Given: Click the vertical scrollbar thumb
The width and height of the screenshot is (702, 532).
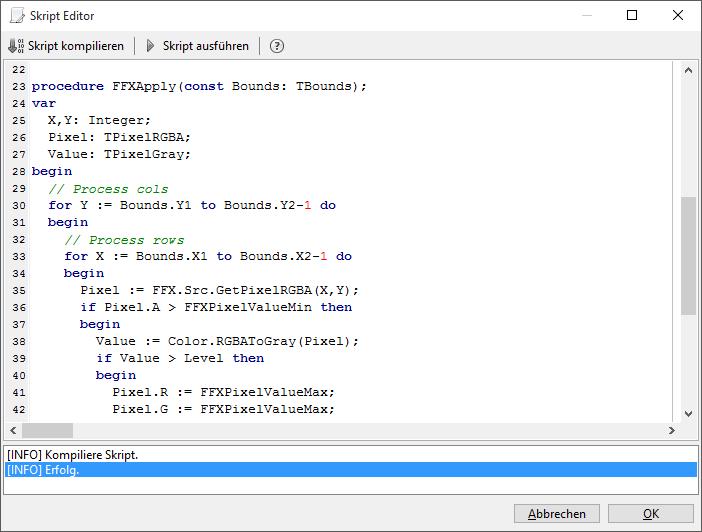Looking at the screenshot, I should click(687, 255).
